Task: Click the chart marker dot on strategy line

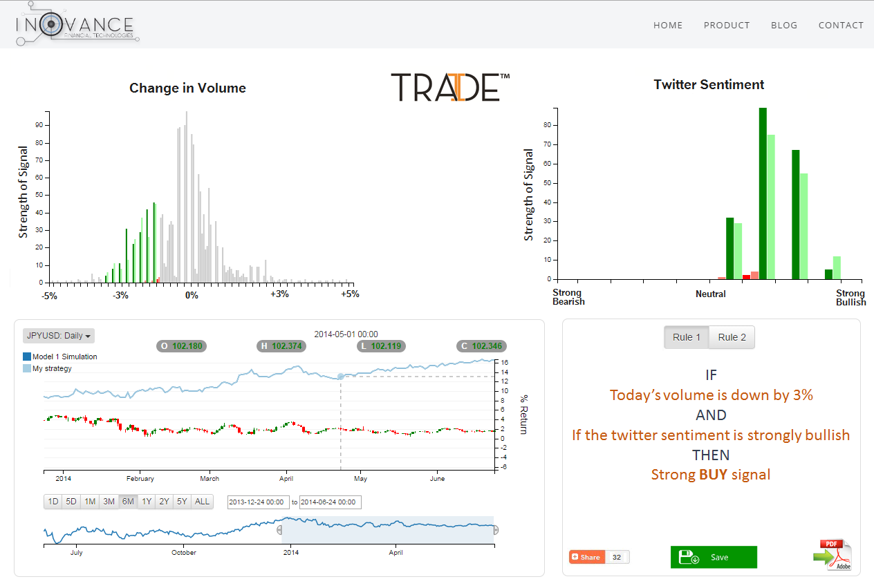Action: coord(340,377)
